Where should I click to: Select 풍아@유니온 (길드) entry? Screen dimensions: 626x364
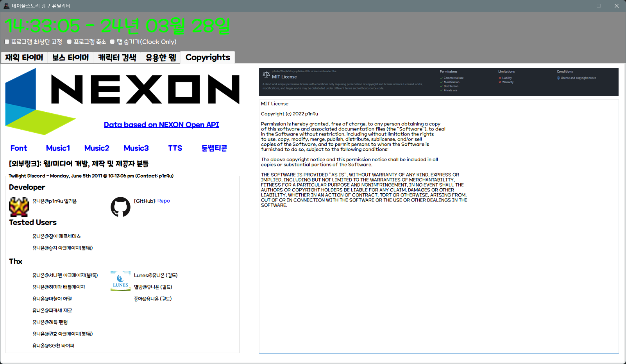click(153, 299)
